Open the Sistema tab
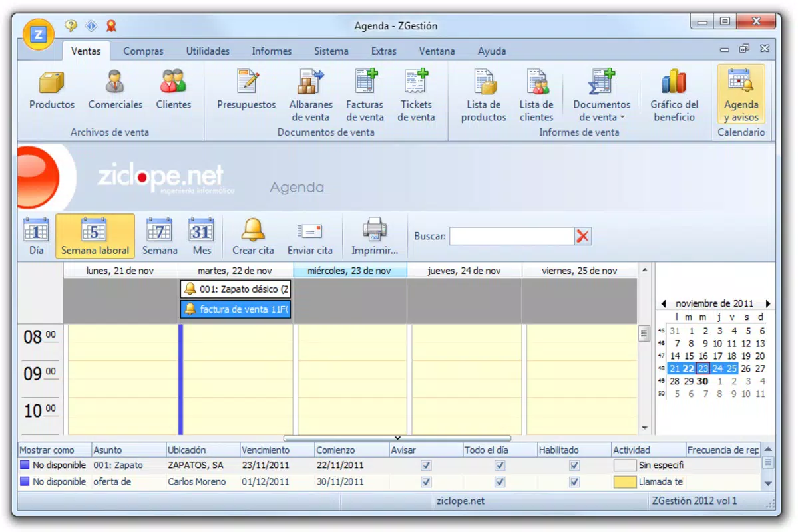Image resolution: width=798 pixels, height=532 pixels. 331,51
